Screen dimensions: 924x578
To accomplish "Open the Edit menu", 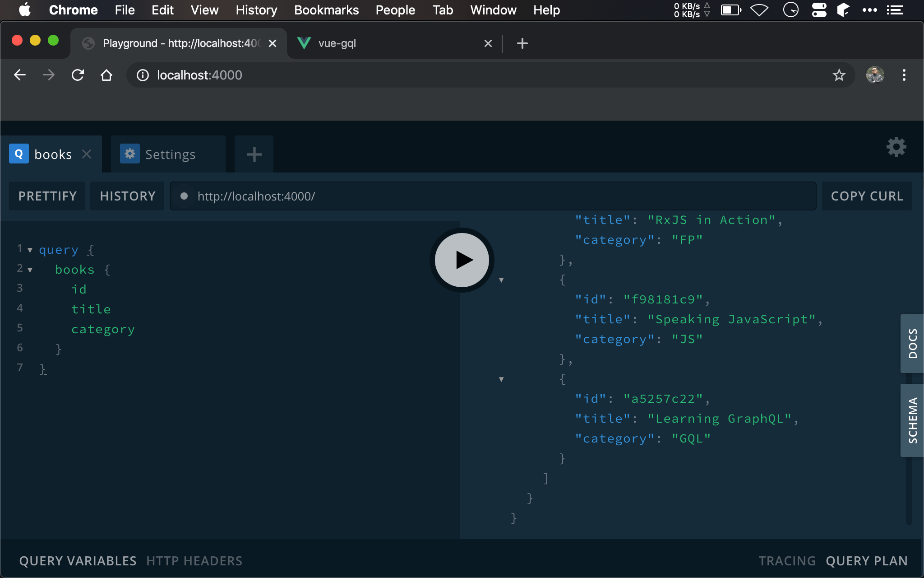I will pyautogui.click(x=162, y=10).
